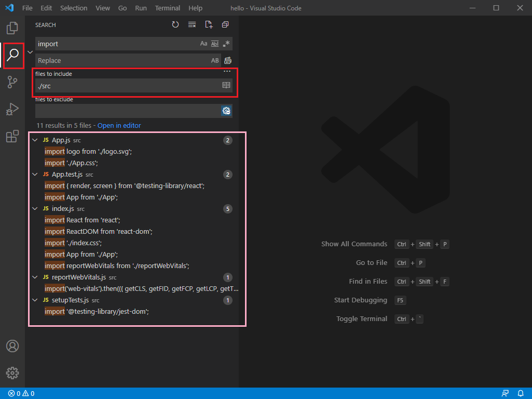Open the Edit menu
This screenshot has width=532, height=399.
[46, 8]
